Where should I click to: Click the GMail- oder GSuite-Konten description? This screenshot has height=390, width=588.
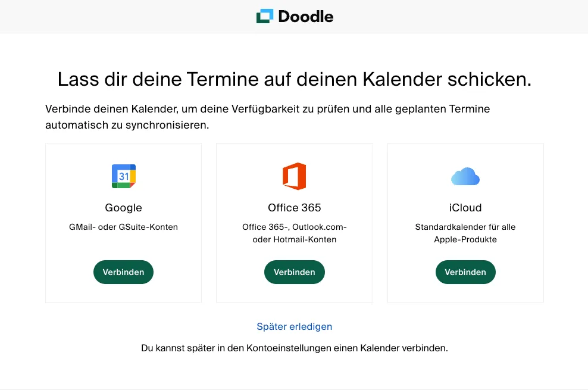pos(123,227)
